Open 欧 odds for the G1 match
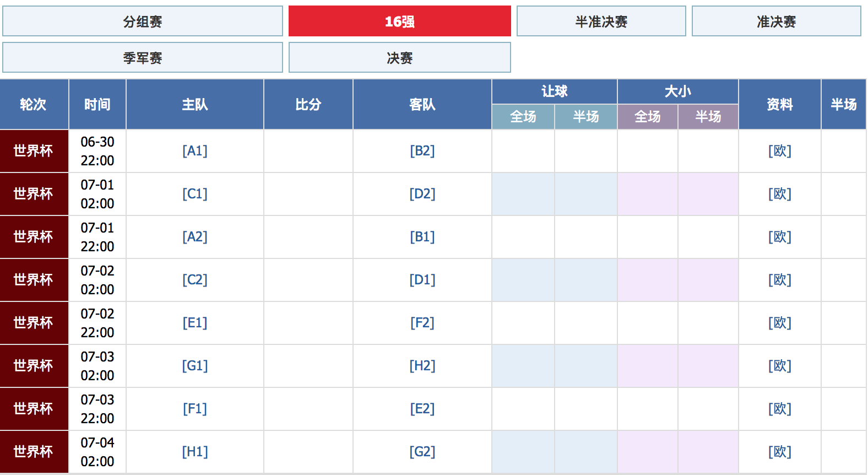868x475 pixels. click(779, 366)
